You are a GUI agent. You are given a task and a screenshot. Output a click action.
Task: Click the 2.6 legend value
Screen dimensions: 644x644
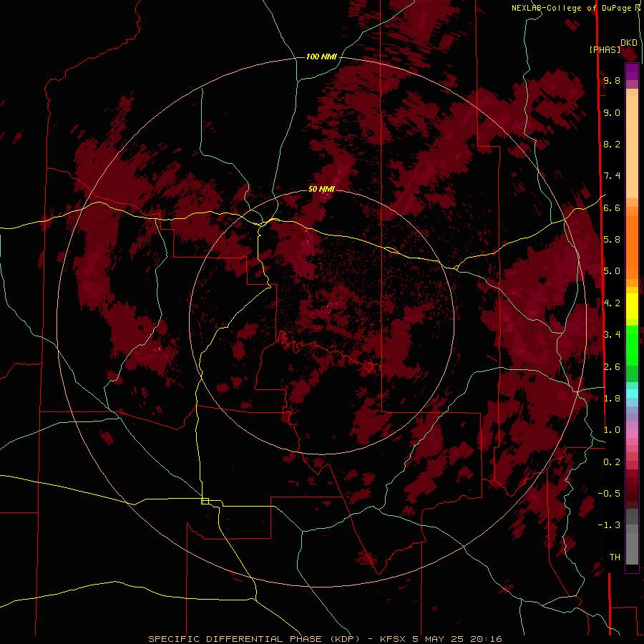pos(612,367)
